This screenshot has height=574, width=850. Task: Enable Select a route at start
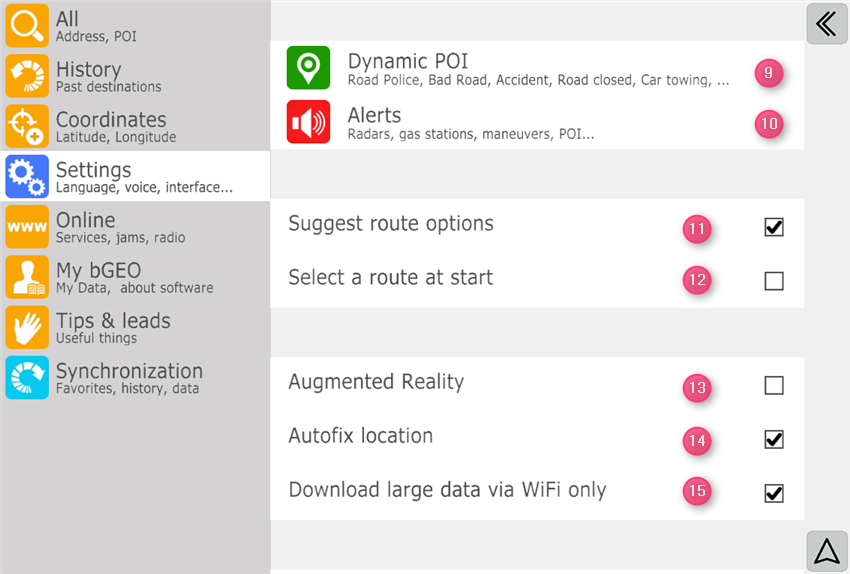coord(774,281)
